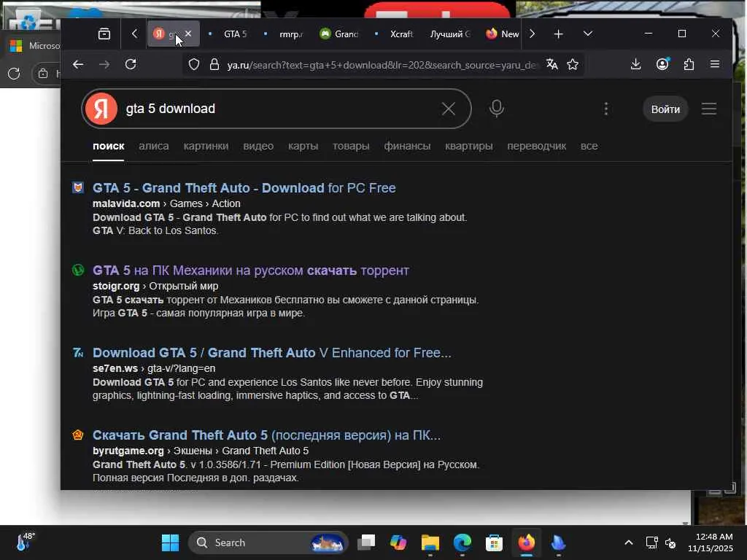
Task: Switch to the Лучший tab
Action: point(449,34)
